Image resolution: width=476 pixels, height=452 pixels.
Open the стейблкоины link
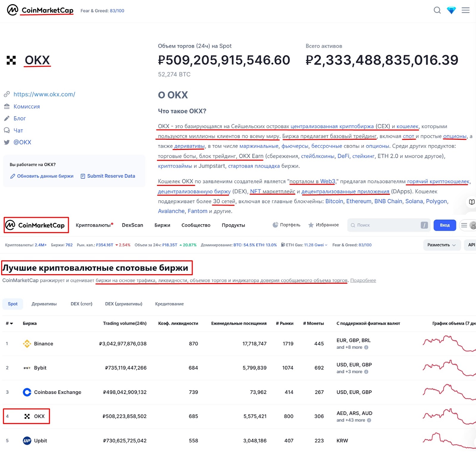(x=318, y=156)
